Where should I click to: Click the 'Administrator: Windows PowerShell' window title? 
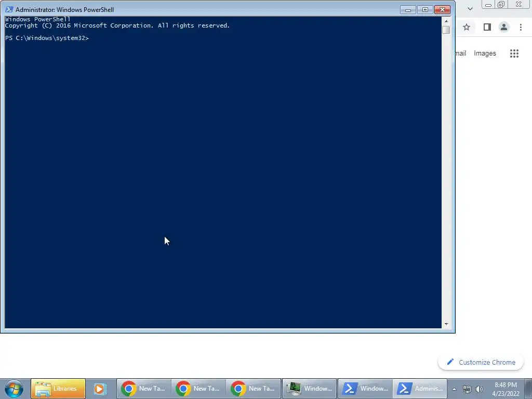64,10
